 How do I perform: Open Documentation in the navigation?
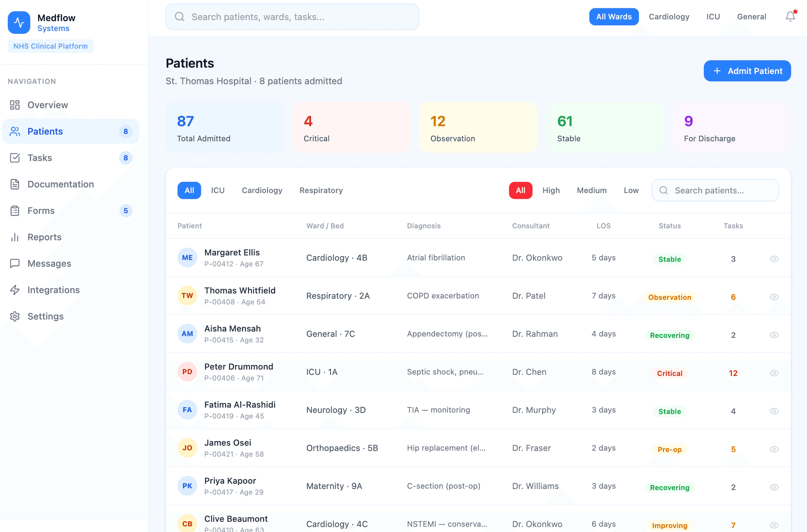tap(70, 184)
